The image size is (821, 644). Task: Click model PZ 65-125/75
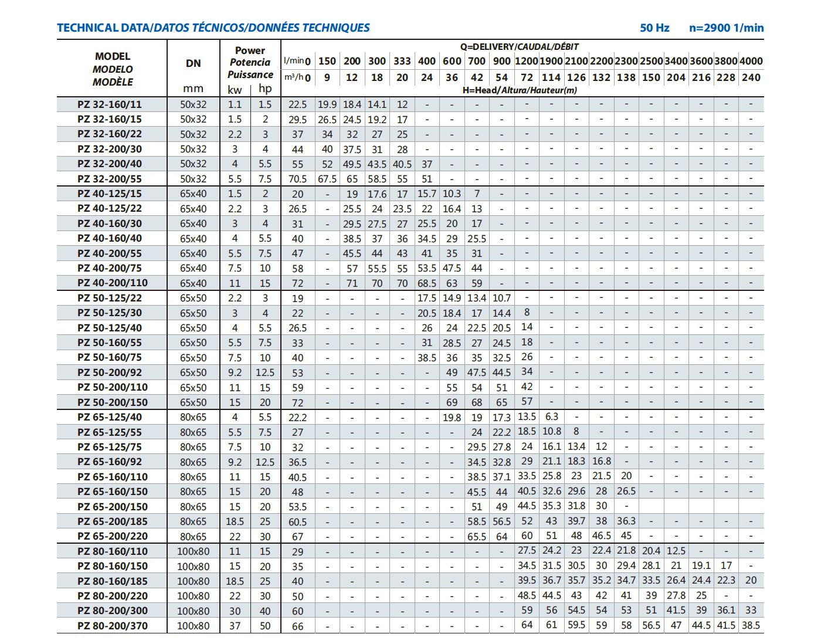pyautogui.click(x=110, y=447)
